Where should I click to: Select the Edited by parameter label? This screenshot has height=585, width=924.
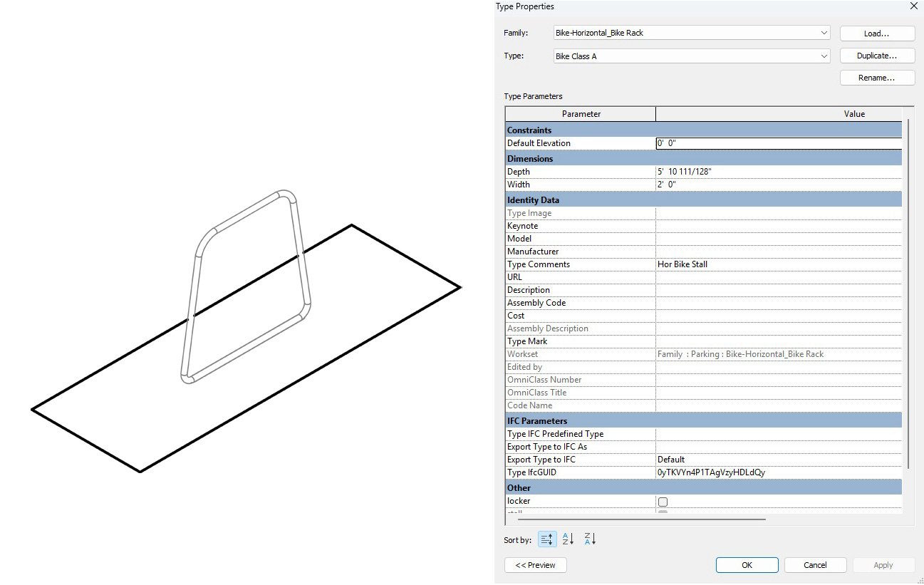(524, 367)
